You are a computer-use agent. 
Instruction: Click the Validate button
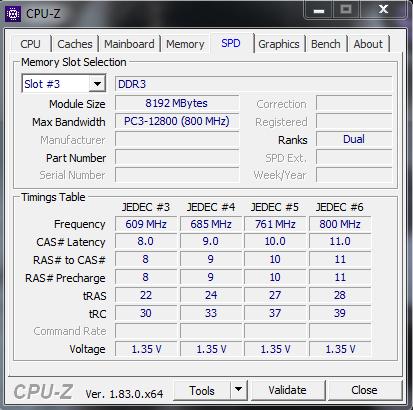coord(288,390)
